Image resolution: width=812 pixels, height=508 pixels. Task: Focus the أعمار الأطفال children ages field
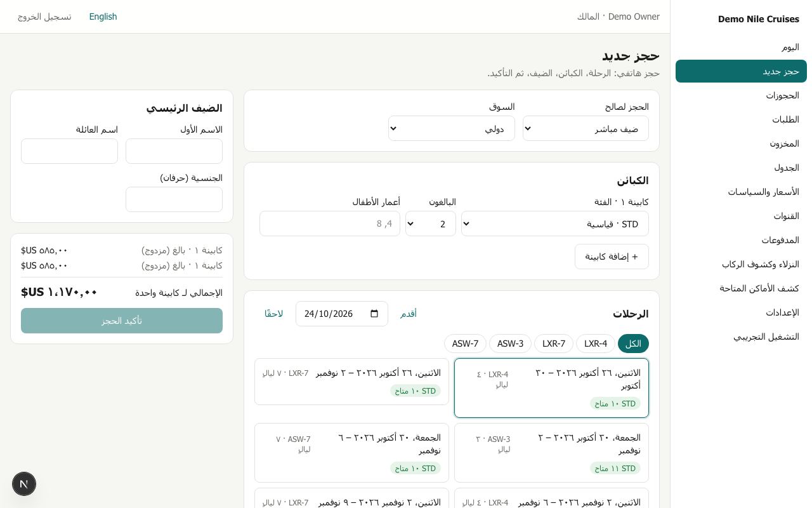(x=330, y=224)
